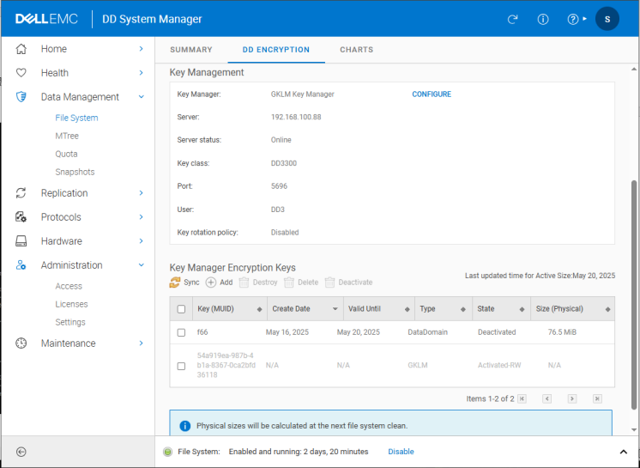Toggle the select-all keys checkbox
This screenshot has height=468, width=640.
pyautogui.click(x=181, y=309)
